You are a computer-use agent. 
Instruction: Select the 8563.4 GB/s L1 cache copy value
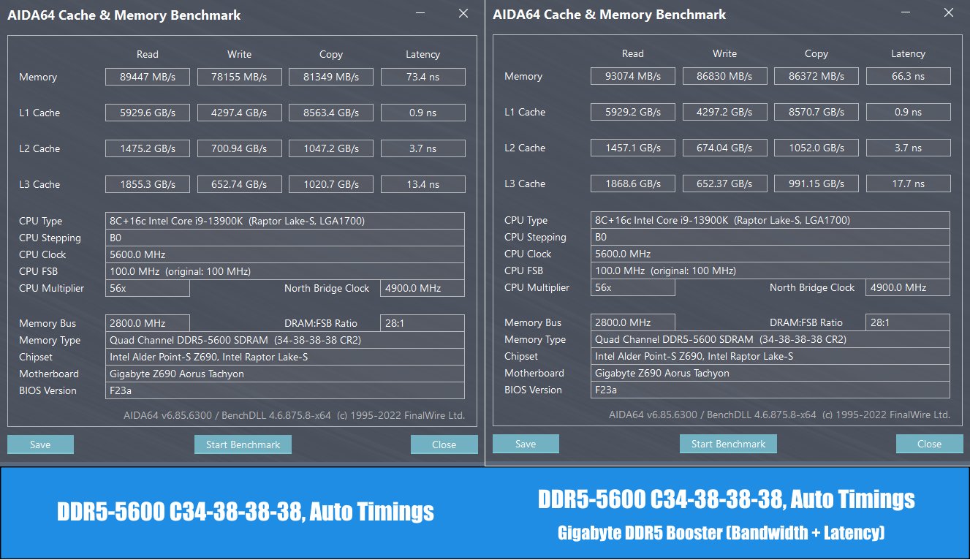[x=331, y=113]
